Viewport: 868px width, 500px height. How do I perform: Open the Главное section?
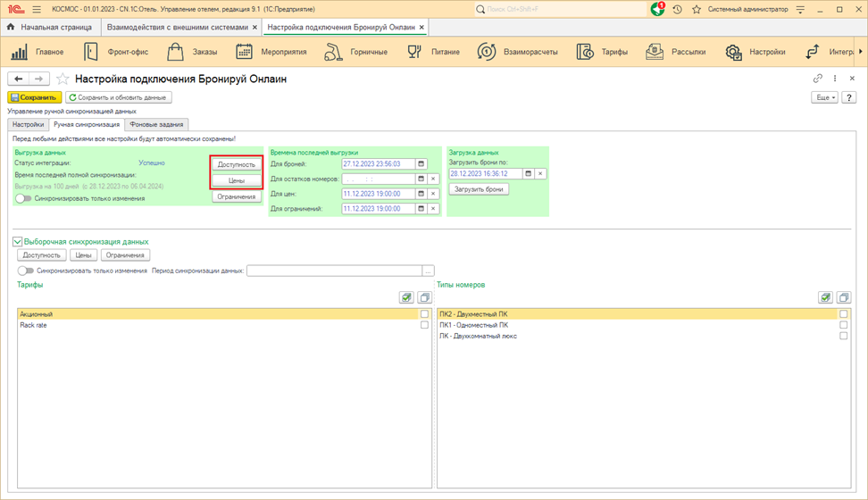38,52
